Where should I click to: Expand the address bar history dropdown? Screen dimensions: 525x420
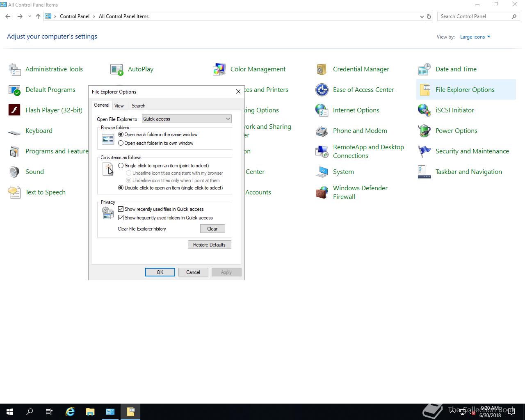[422, 16]
